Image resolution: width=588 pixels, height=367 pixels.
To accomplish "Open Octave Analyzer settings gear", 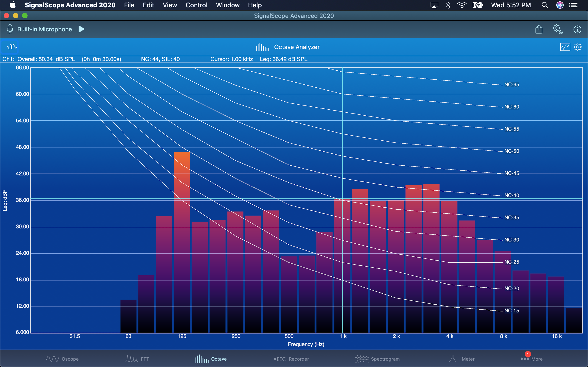I will coord(578,47).
